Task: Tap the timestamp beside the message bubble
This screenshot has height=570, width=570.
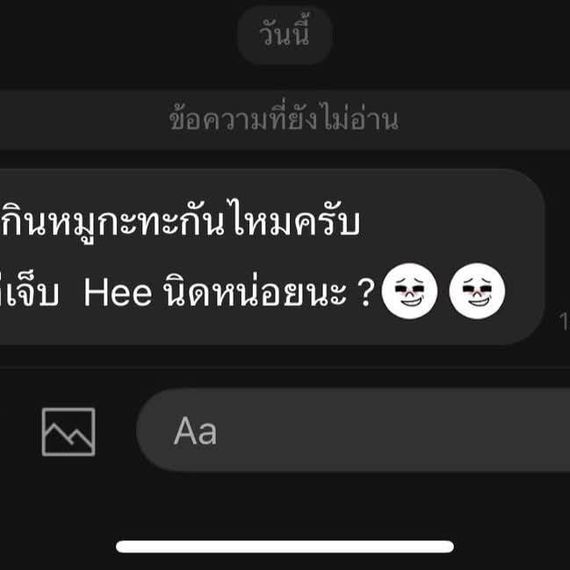Action: (565, 321)
